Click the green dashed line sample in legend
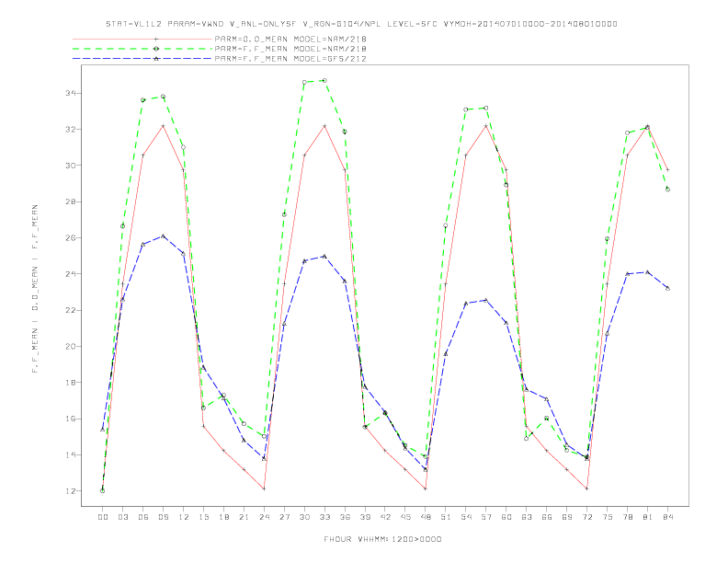The width and height of the screenshot is (728, 563). pyautogui.click(x=142, y=49)
